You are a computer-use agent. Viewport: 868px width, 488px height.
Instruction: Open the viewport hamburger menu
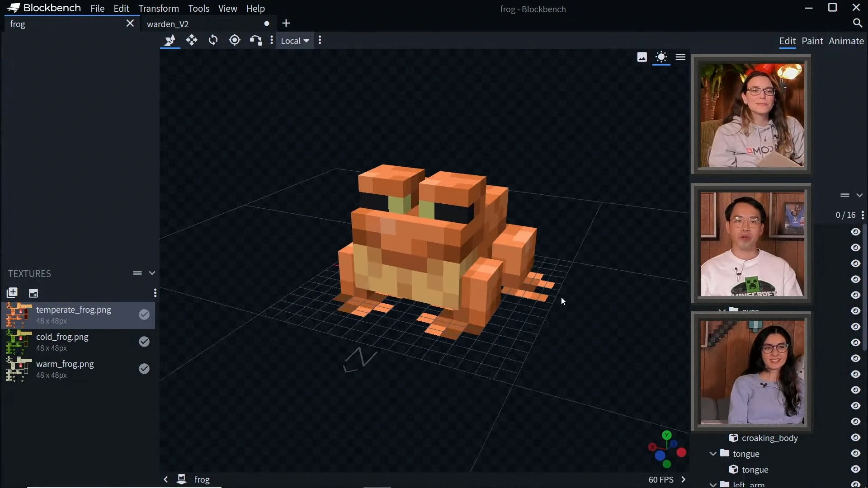[x=680, y=57]
